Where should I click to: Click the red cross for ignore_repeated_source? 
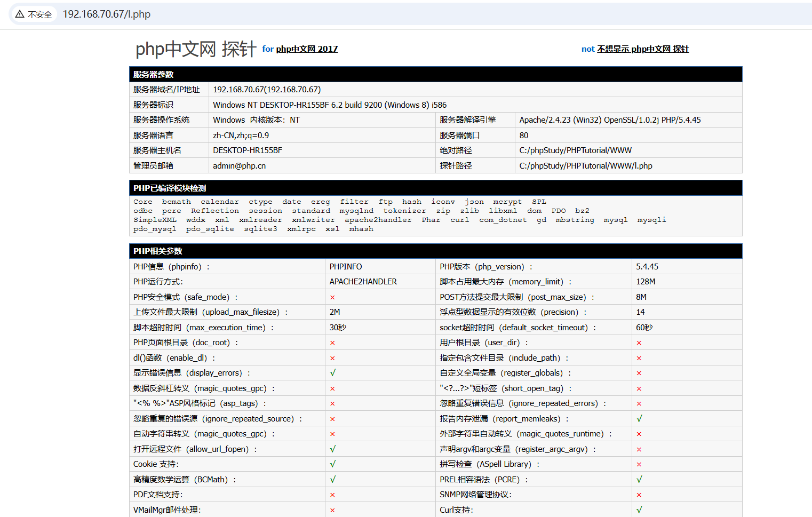coord(332,419)
